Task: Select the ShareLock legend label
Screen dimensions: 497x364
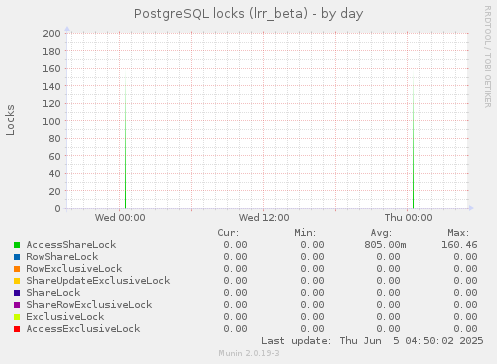Action: 53,293
